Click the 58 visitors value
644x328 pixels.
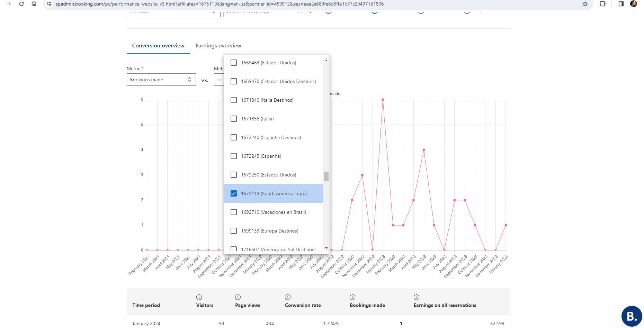click(221, 324)
